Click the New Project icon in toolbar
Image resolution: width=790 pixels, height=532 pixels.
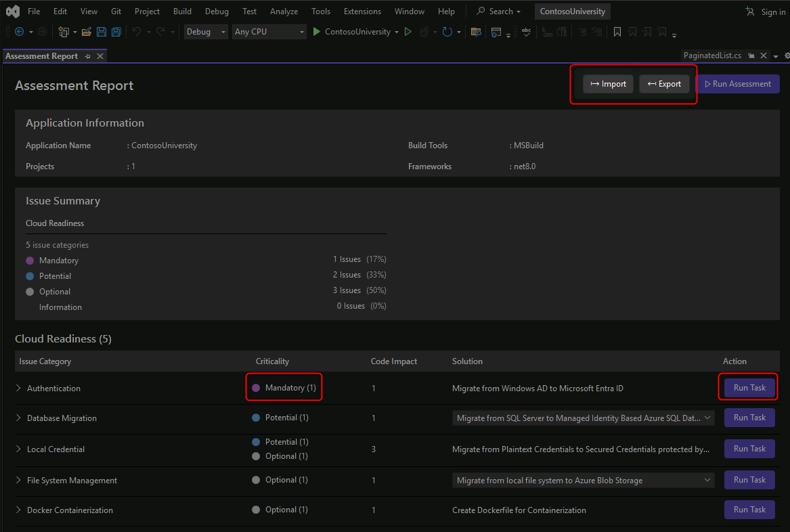click(x=64, y=32)
